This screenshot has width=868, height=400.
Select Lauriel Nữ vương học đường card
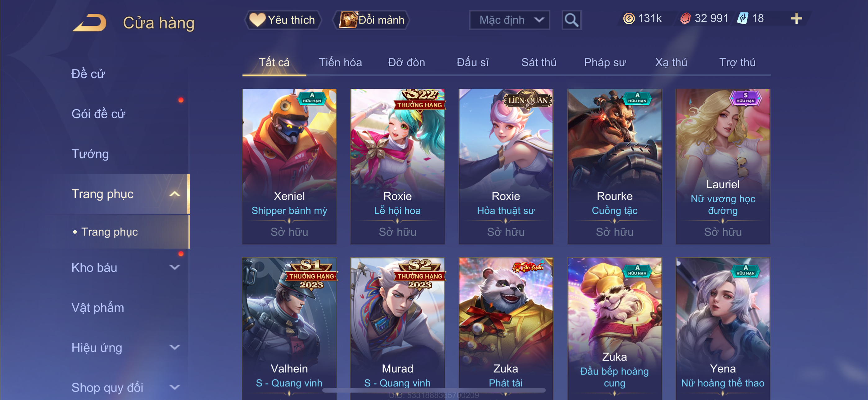click(x=723, y=166)
